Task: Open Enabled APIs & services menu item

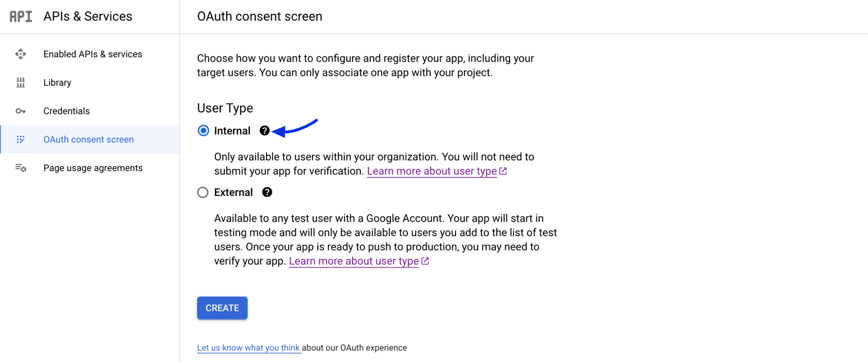Action: [90, 54]
